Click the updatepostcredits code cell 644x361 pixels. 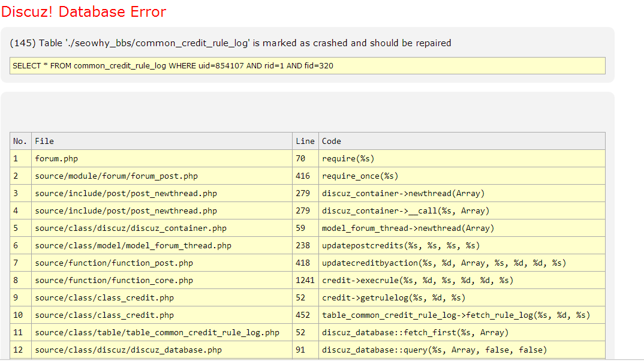[x=401, y=245]
